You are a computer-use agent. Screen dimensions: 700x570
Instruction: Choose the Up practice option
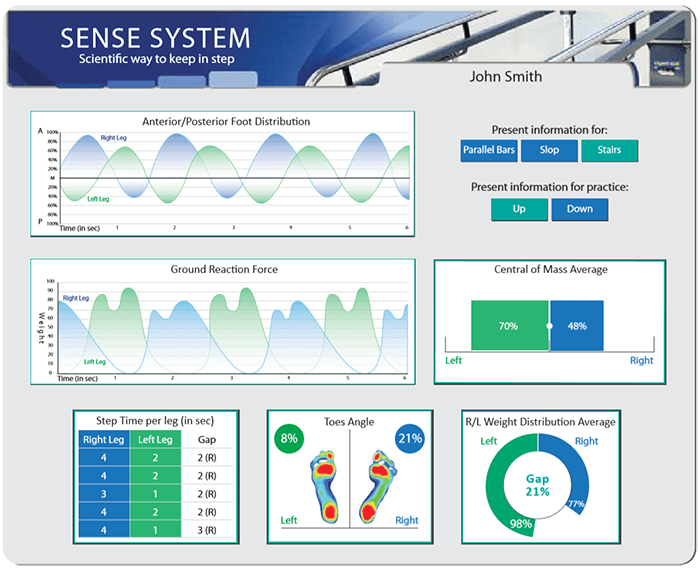519,210
